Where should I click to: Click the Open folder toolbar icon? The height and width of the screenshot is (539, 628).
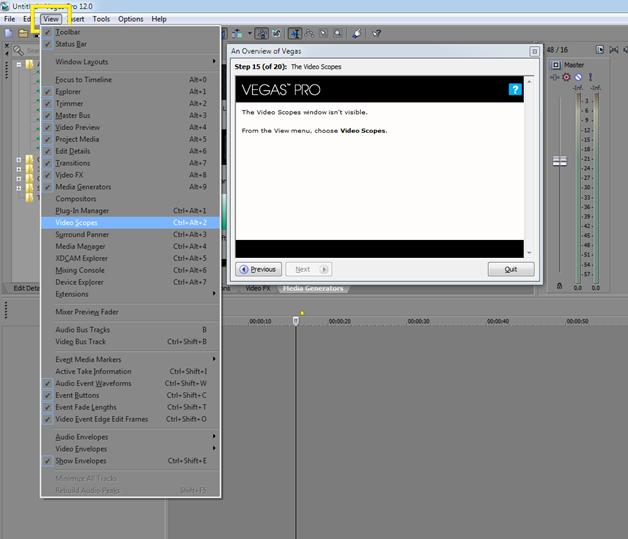point(23,34)
